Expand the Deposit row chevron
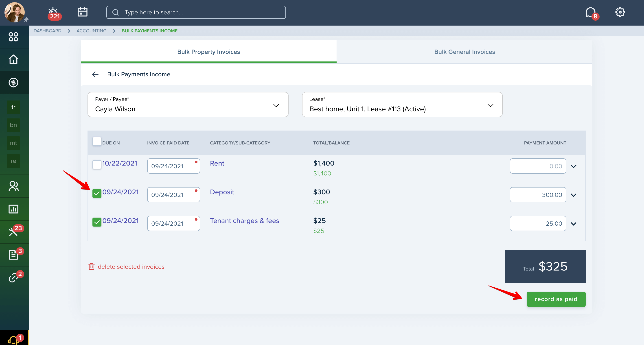Image resolution: width=644 pixels, height=345 pixels. pyautogui.click(x=574, y=195)
